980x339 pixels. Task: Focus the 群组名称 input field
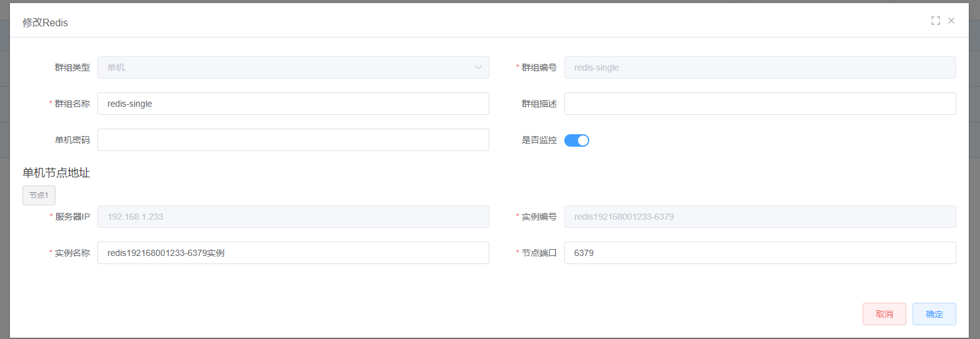click(x=293, y=104)
